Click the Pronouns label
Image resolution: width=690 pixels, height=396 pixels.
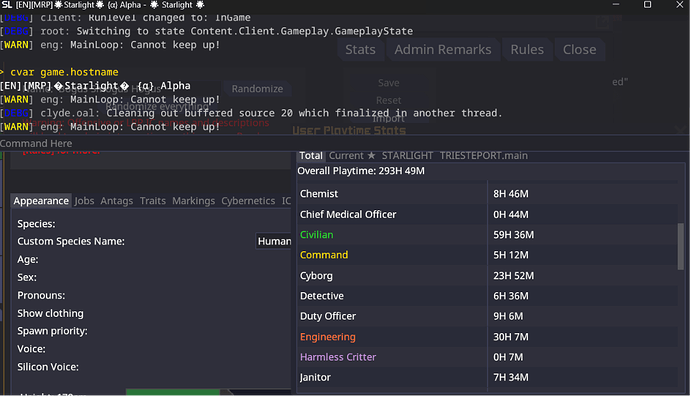point(41,295)
